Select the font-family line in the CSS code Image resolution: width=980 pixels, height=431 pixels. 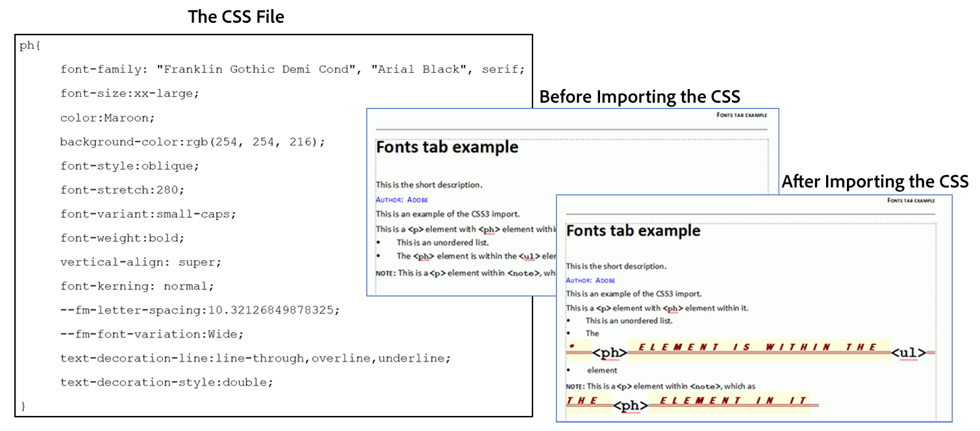[292, 70]
